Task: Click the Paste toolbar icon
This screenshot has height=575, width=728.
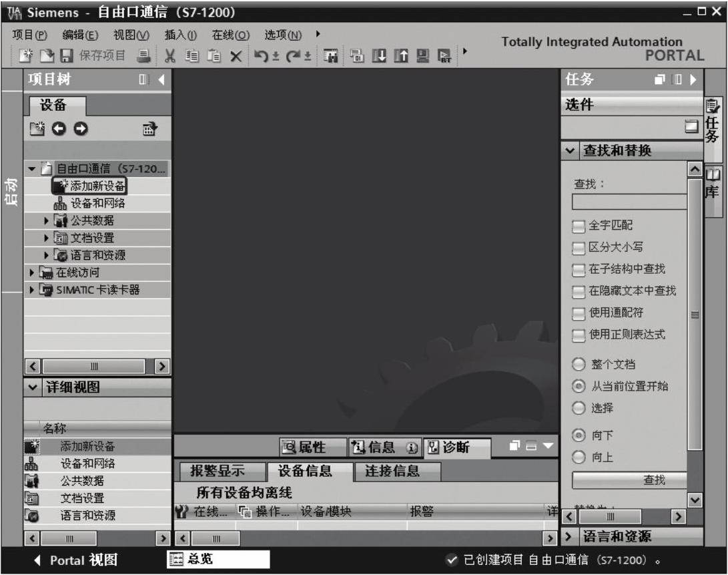Action: (214, 56)
